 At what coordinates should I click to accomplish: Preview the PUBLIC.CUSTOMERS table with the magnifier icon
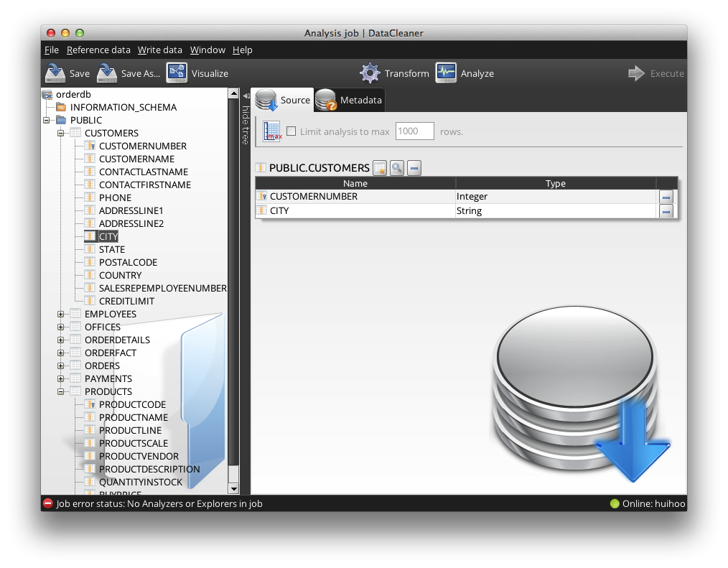pos(397,168)
